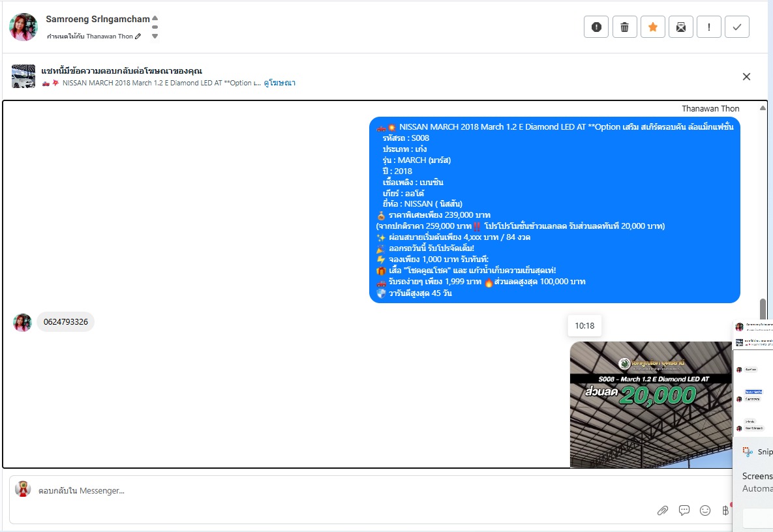Click the กำหนดให้กับ Thanawan Thon assignment label
The width and height of the screenshot is (773, 532).
point(90,36)
